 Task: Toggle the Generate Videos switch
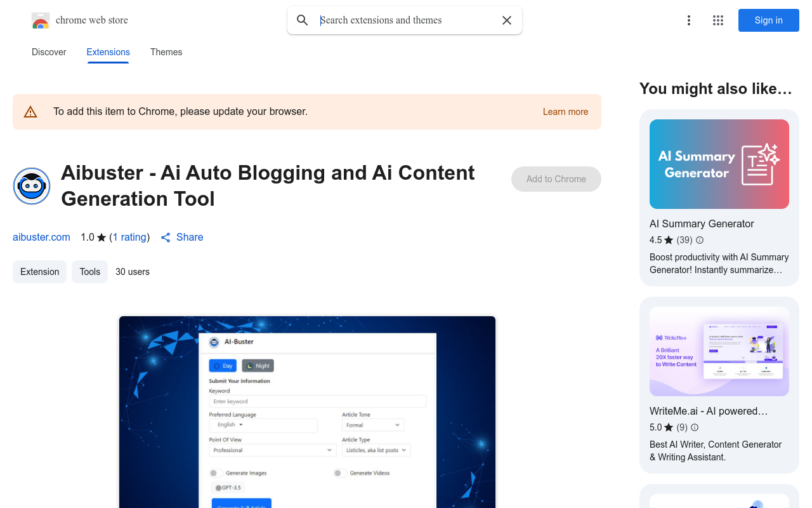tap(340, 473)
